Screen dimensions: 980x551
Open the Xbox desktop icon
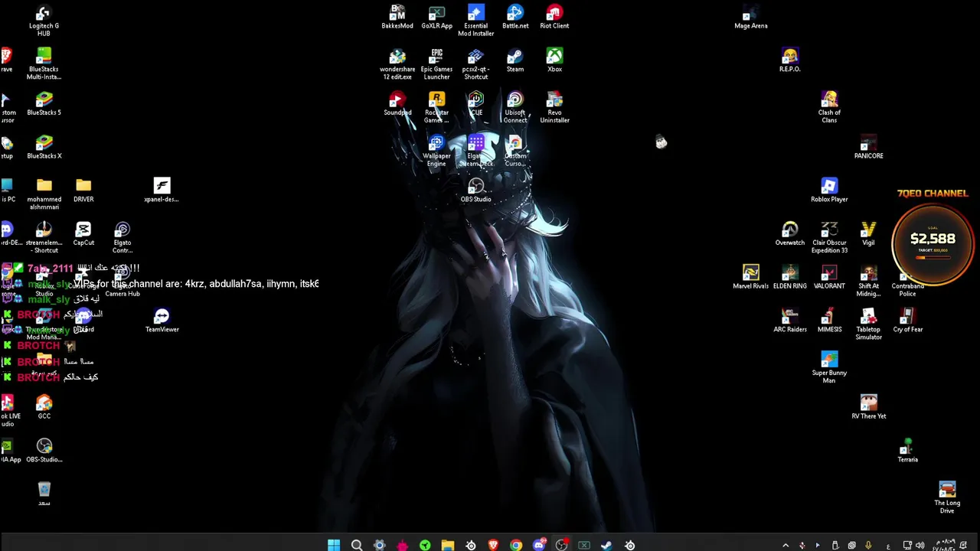(x=554, y=60)
